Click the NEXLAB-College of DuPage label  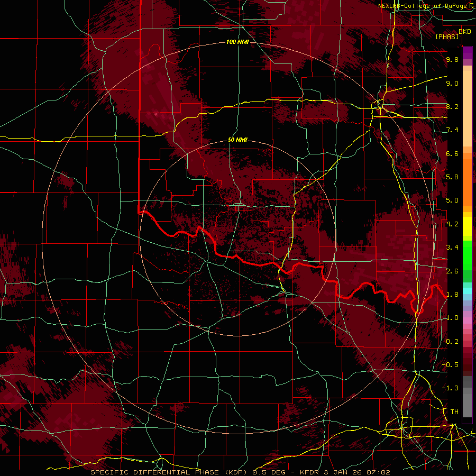423,6
